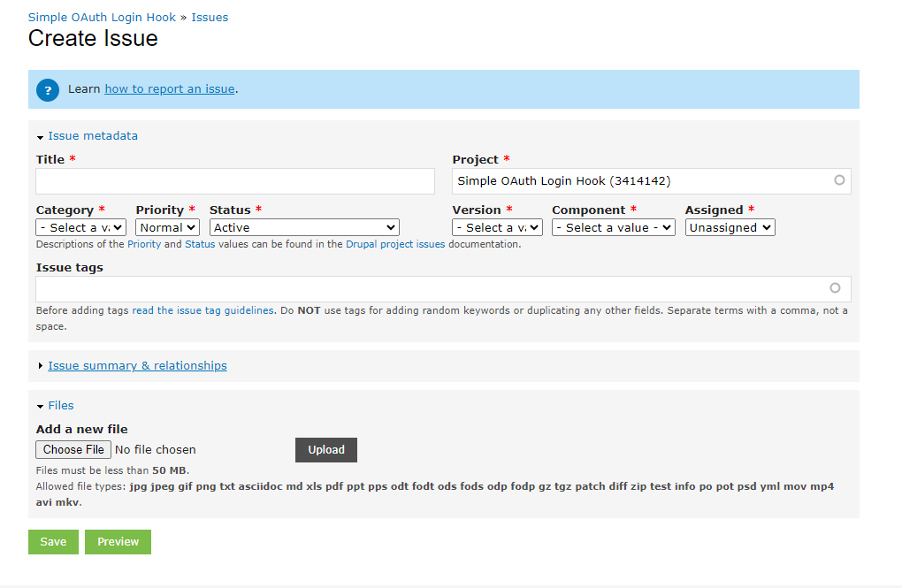Open the Version dropdown
902x588 pixels.
[x=497, y=227]
